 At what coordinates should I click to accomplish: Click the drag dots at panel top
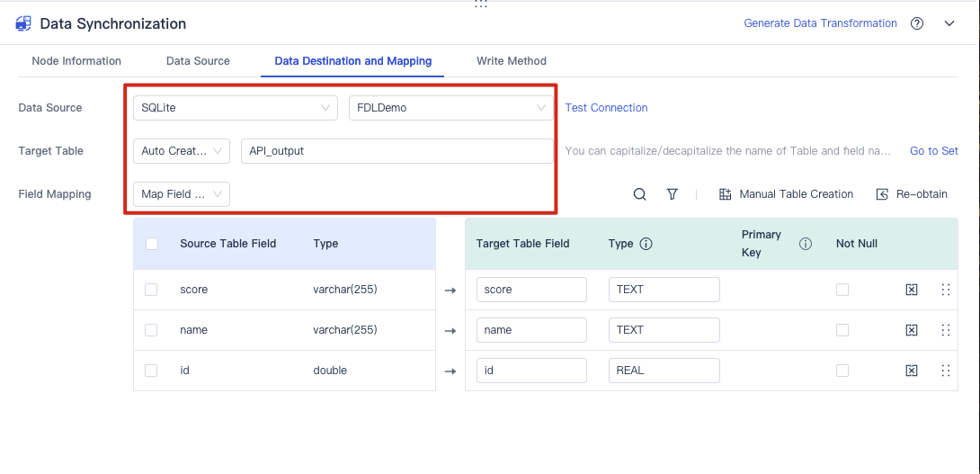click(x=481, y=4)
